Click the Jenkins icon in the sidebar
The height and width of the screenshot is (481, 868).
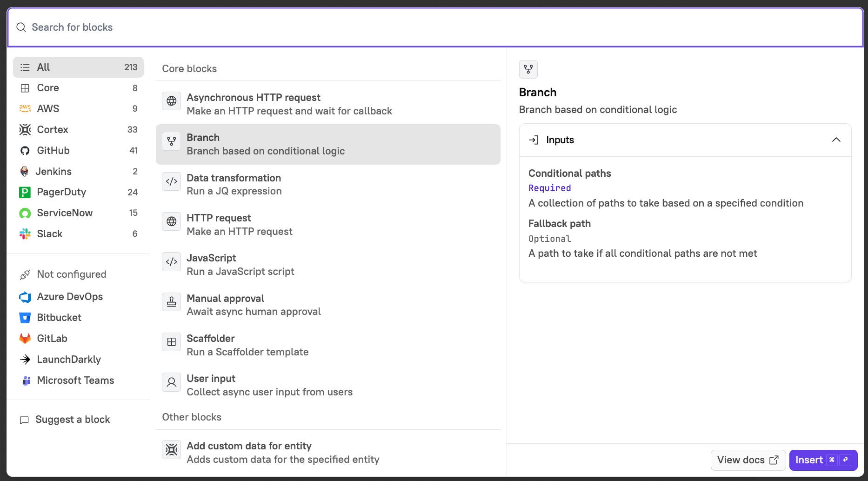pos(25,171)
